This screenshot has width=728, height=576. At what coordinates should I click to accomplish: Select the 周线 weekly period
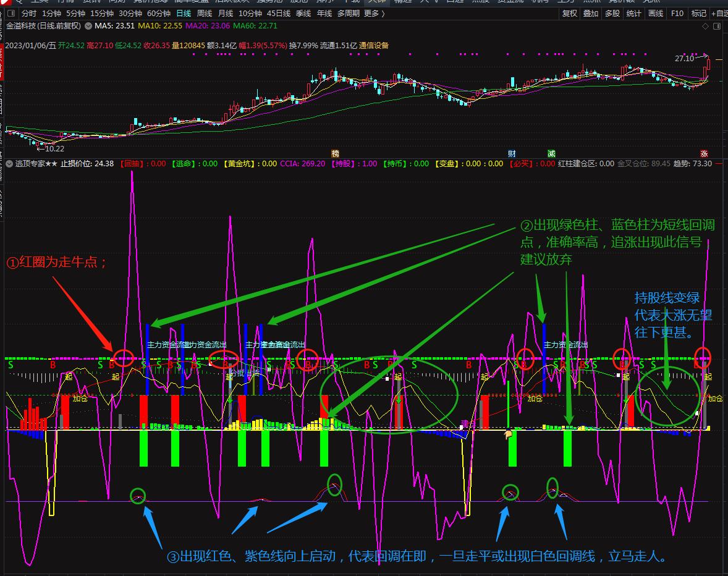205,14
